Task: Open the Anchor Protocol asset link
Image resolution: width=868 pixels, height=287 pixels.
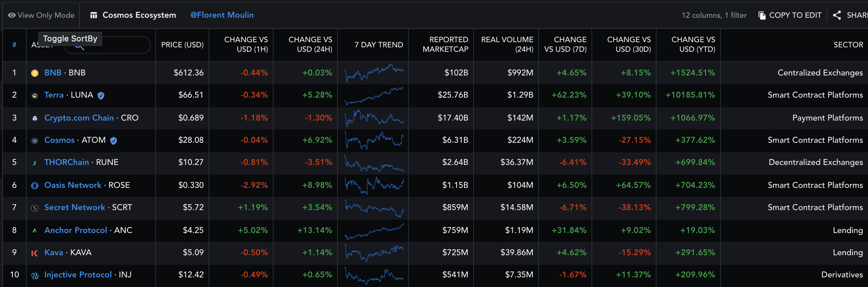Action: [x=76, y=230]
